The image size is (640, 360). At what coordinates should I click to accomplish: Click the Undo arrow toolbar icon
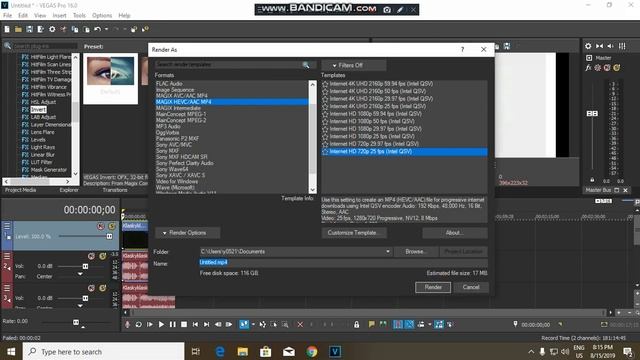97,29
